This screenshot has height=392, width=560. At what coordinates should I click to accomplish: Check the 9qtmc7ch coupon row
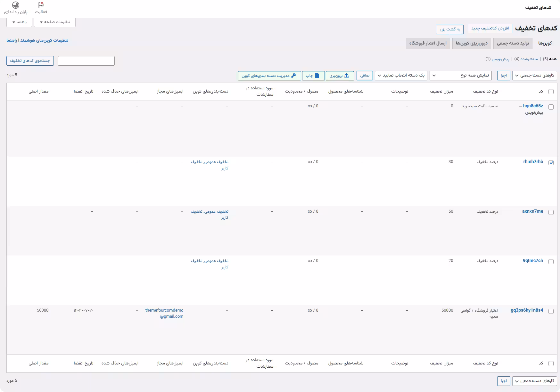551,262
